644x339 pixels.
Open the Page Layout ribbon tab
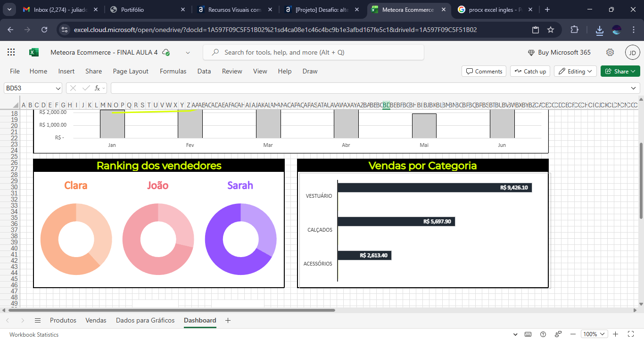pos(131,71)
